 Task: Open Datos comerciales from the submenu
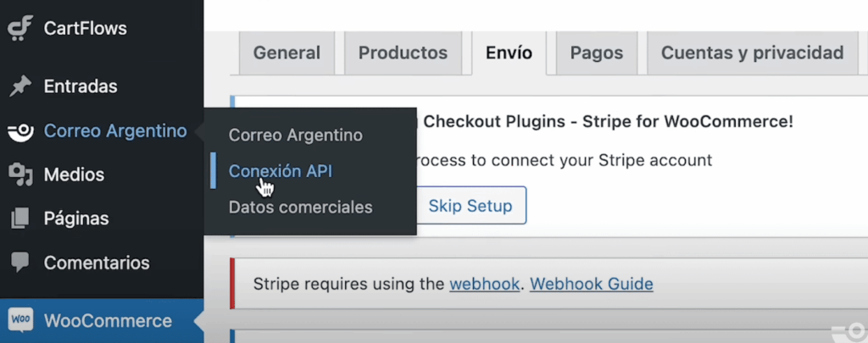pos(301,207)
